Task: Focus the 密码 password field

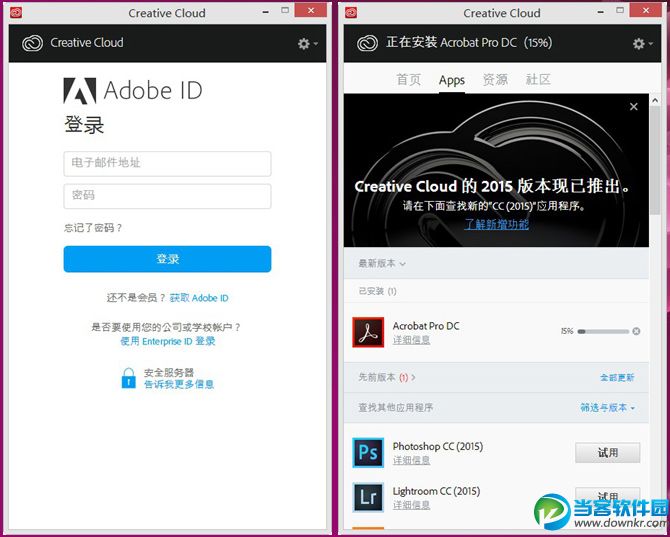Action: [167, 196]
